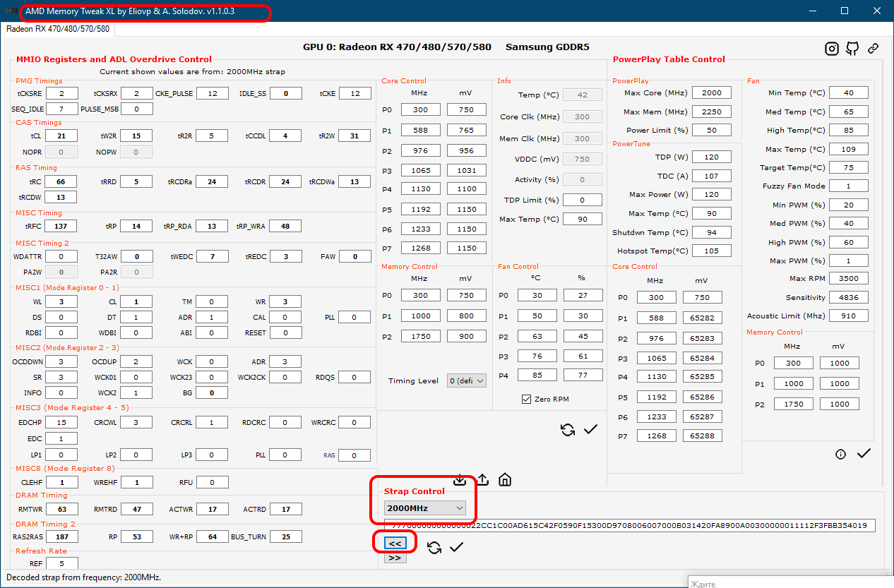The height and width of the screenshot is (588, 894).
Task: Click the Strap Control section label
Action: pyautogui.click(x=415, y=491)
